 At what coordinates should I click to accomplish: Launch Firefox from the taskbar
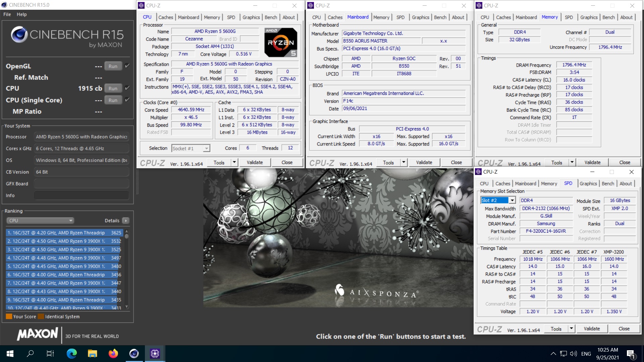tap(113, 354)
